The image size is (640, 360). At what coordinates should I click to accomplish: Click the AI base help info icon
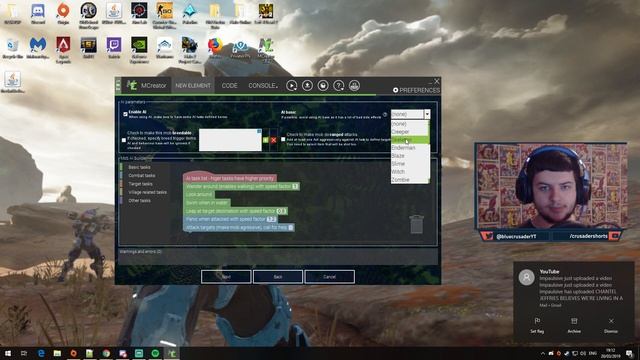pyautogui.click(x=385, y=115)
